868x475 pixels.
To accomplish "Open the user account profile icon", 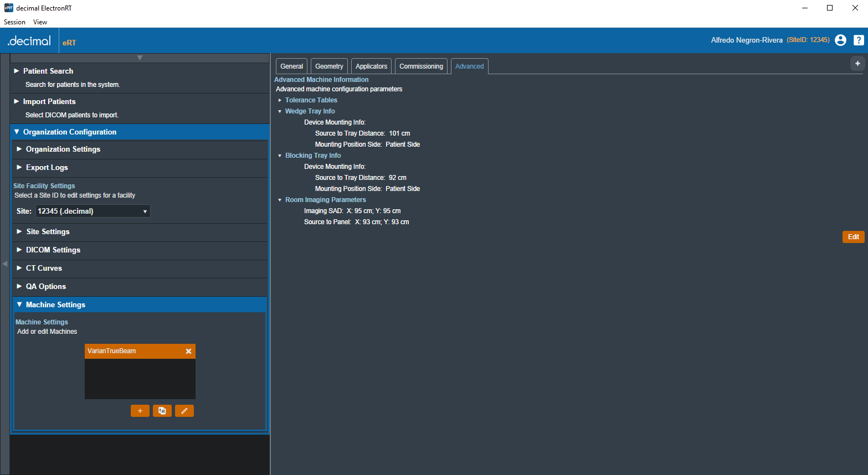I will pyautogui.click(x=840, y=40).
